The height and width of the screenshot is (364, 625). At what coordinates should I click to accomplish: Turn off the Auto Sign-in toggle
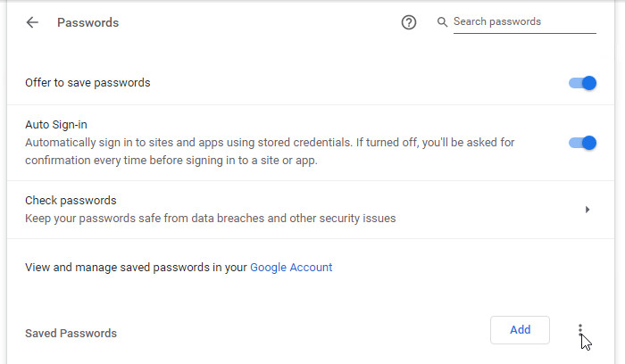582,143
